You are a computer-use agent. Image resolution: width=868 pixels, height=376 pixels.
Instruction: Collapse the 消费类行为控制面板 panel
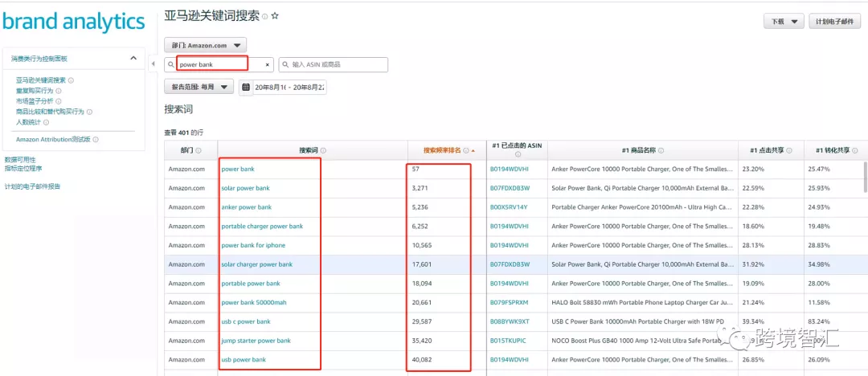(133, 58)
